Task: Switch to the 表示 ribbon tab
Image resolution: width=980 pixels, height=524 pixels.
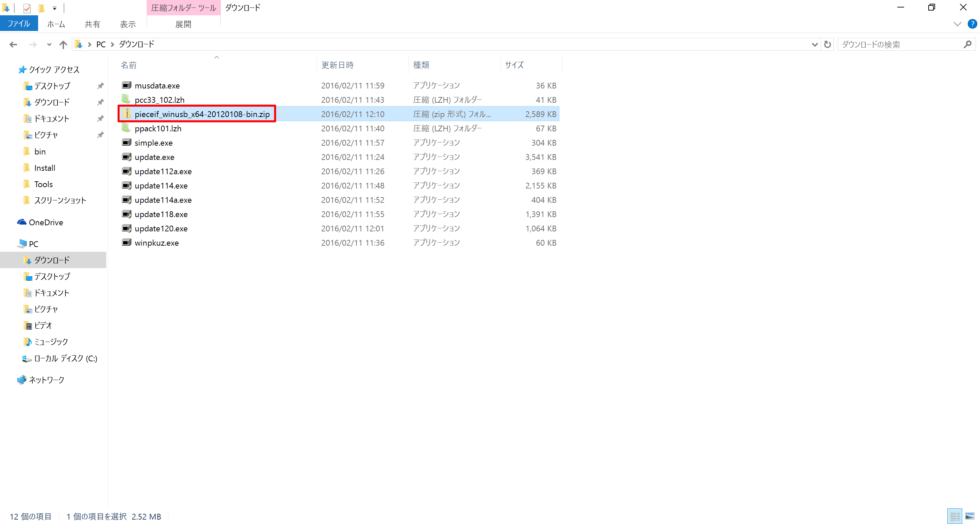Action: pos(128,24)
